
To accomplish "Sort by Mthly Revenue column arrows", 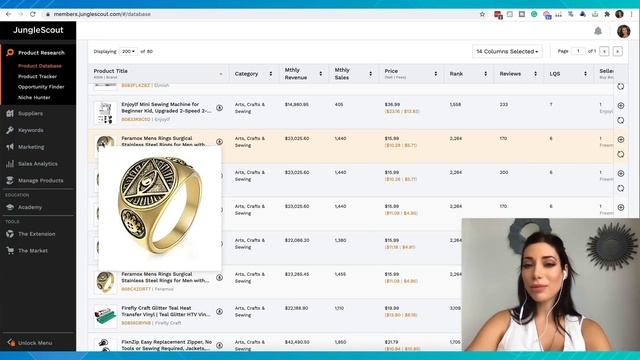I will (x=320, y=74).
